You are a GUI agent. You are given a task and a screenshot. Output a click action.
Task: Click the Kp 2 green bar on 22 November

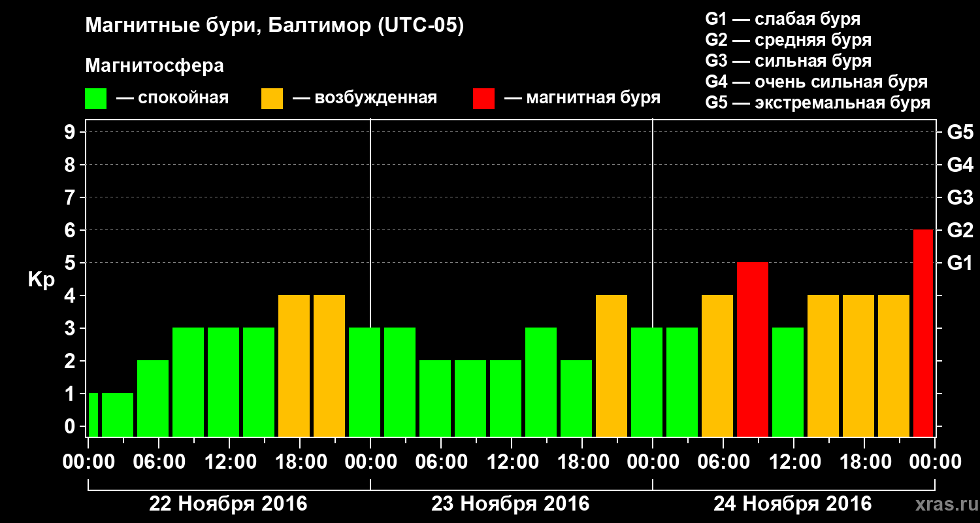coord(153,398)
